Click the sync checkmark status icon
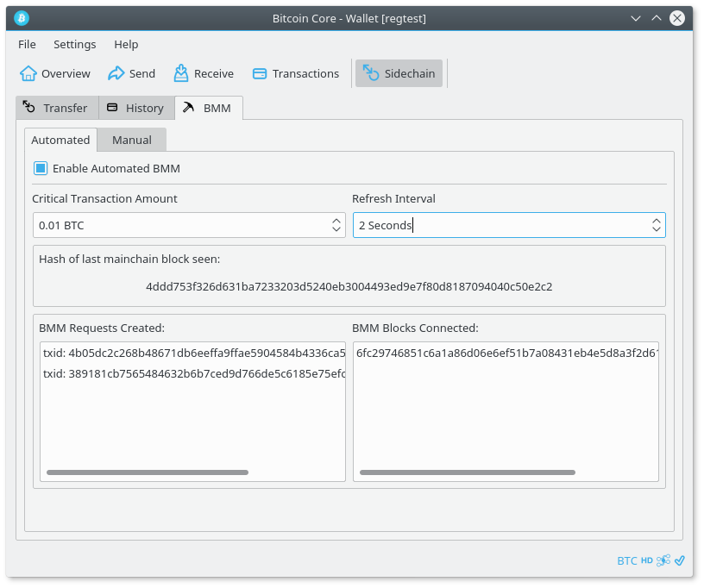Image resolution: width=704 pixels, height=588 pixels. coord(679,560)
